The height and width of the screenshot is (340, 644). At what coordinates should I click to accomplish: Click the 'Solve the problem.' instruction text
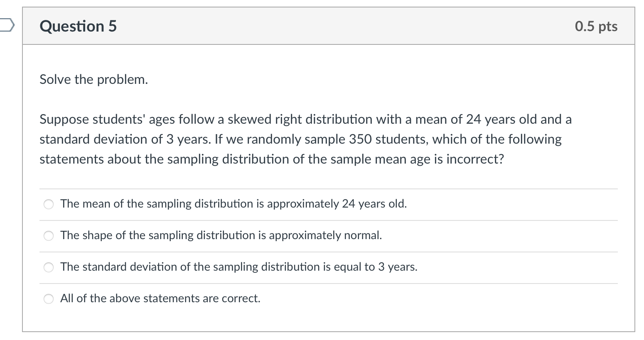click(x=93, y=79)
